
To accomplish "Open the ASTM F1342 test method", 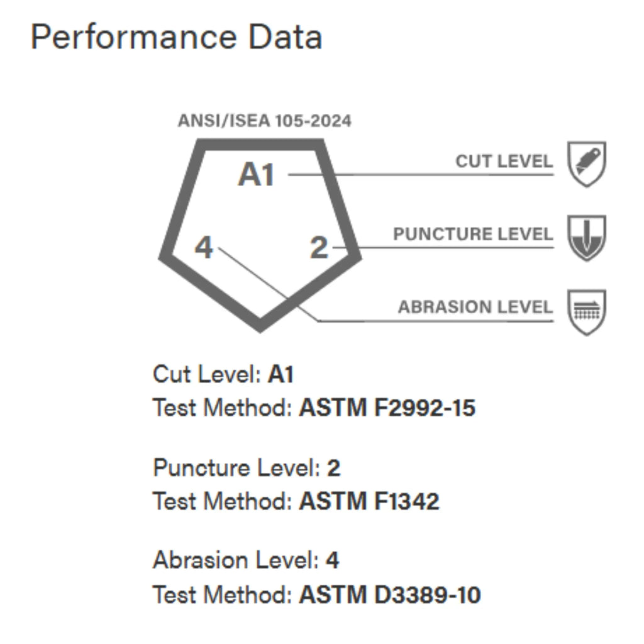I will tap(369, 501).
